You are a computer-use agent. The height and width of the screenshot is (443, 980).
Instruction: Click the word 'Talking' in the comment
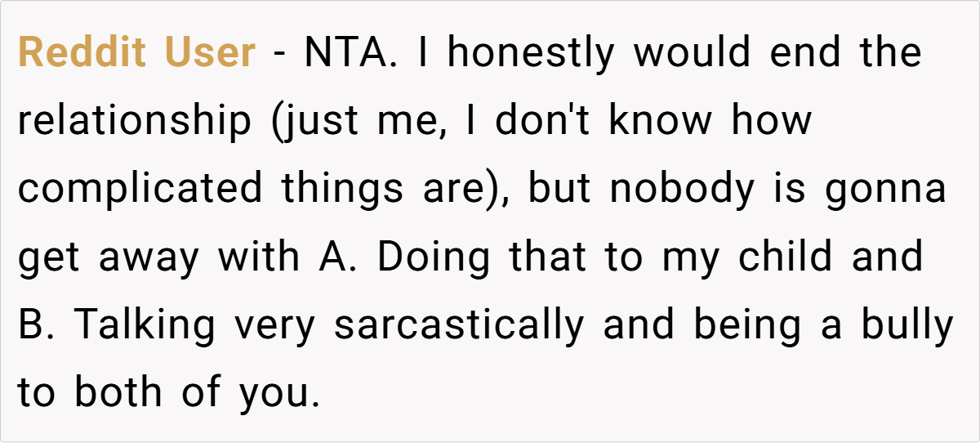(x=146, y=325)
